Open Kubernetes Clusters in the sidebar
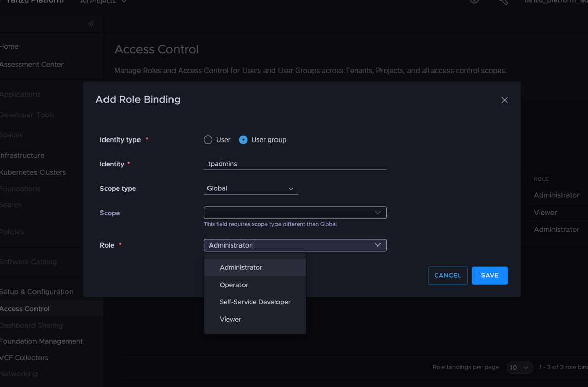This screenshot has width=588, height=387. coord(33,172)
